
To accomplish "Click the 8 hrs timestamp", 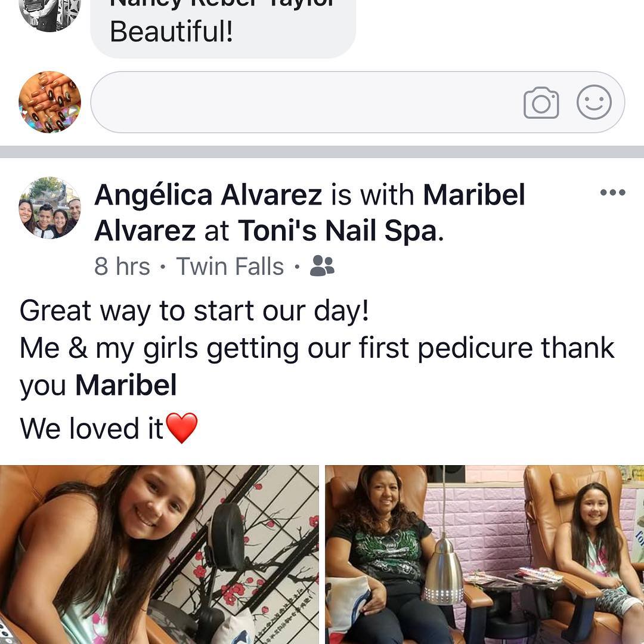I will click(x=122, y=266).
